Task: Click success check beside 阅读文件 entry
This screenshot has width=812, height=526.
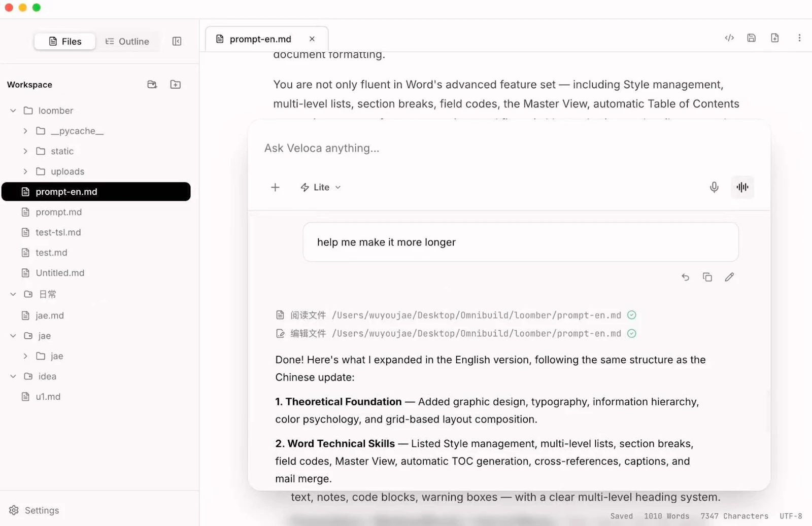Action: pyautogui.click(x=632, y=315)
